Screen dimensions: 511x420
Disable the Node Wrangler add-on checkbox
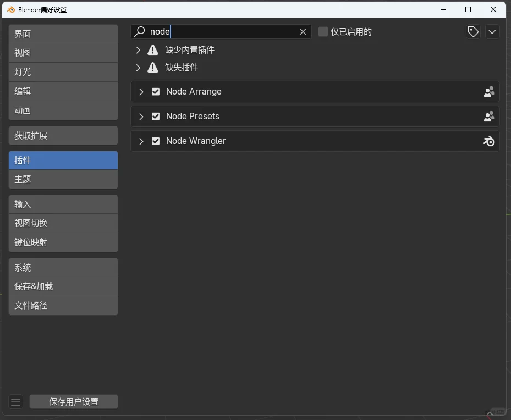(156, 141)
